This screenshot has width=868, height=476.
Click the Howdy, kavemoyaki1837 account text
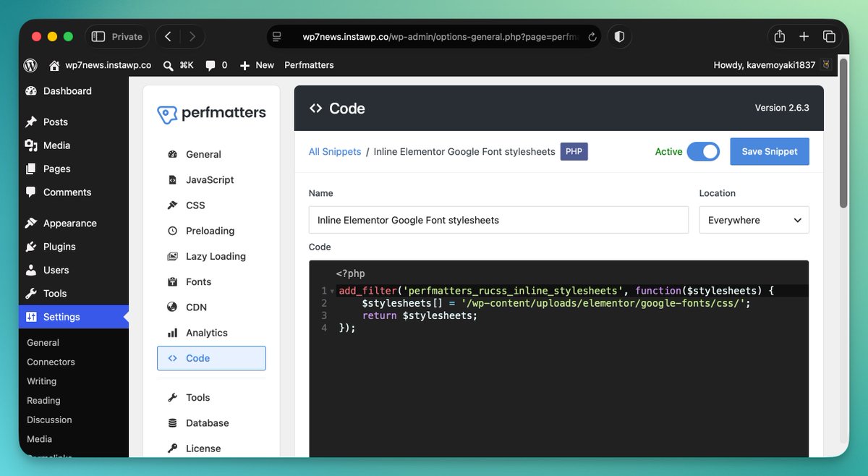click(765, 65)
